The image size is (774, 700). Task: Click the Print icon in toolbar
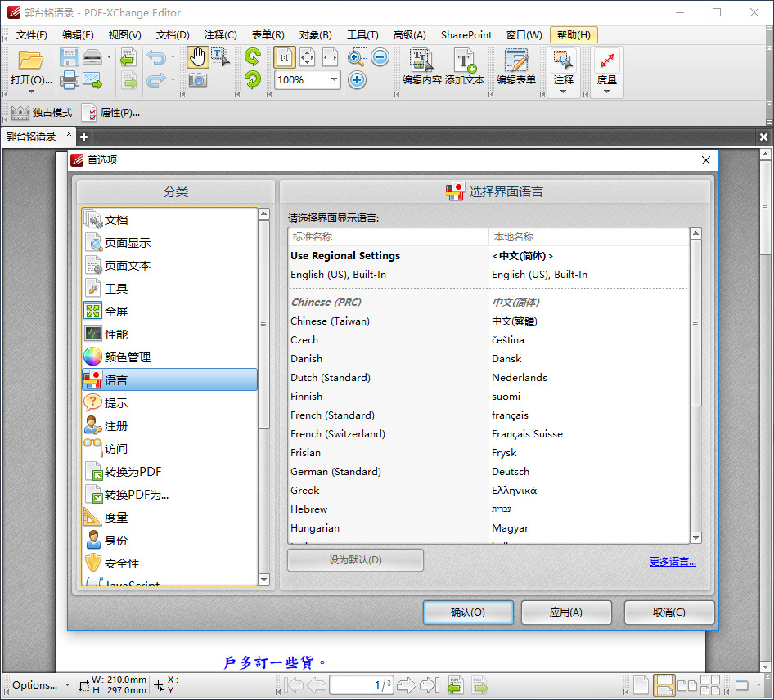[69, 80]
